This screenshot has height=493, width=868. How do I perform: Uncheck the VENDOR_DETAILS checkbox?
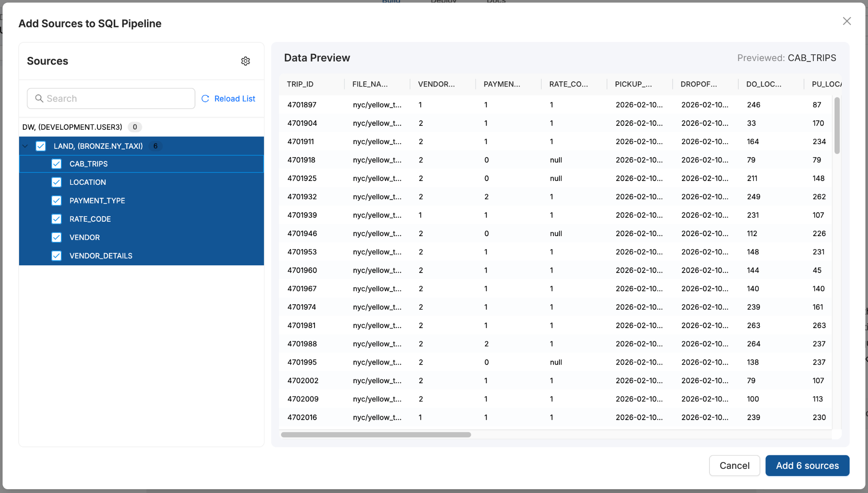click(56, 256)
